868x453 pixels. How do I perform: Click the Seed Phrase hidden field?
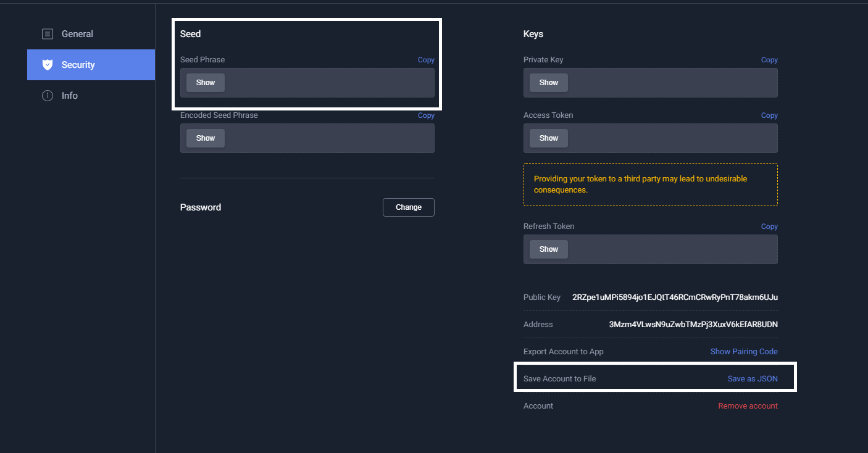click(x=307, y=83)
